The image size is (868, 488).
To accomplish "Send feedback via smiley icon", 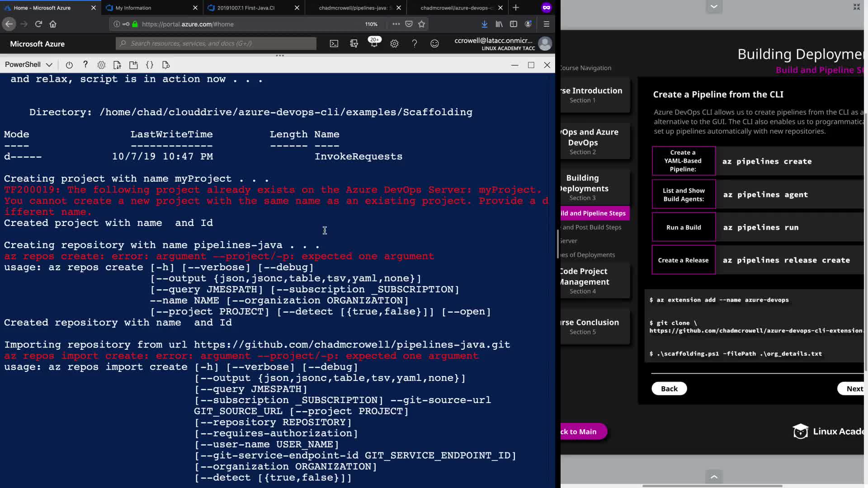I will (x=434, y=44).
